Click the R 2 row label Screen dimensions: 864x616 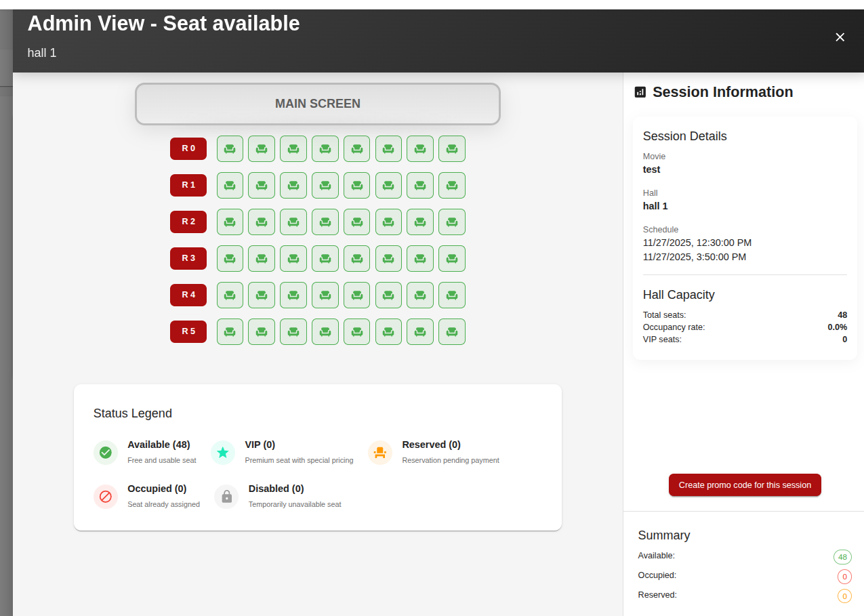coord(188,222)
